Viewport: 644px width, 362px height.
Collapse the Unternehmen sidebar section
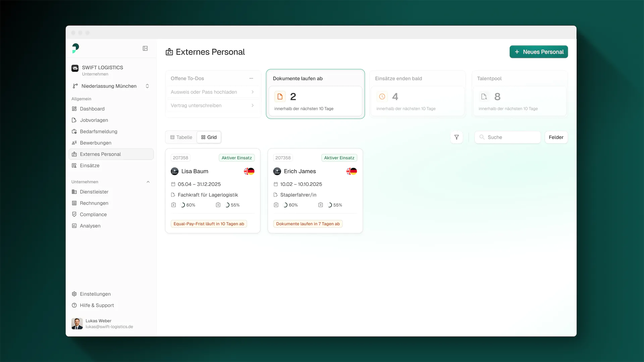[x=148, y=182]
